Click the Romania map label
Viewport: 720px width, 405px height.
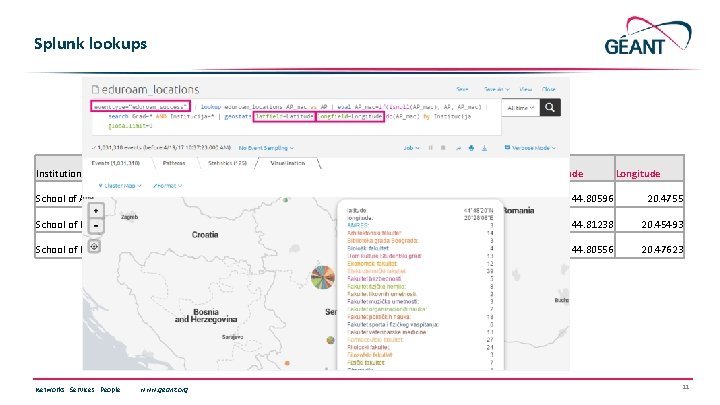click(x=518, y=210)
